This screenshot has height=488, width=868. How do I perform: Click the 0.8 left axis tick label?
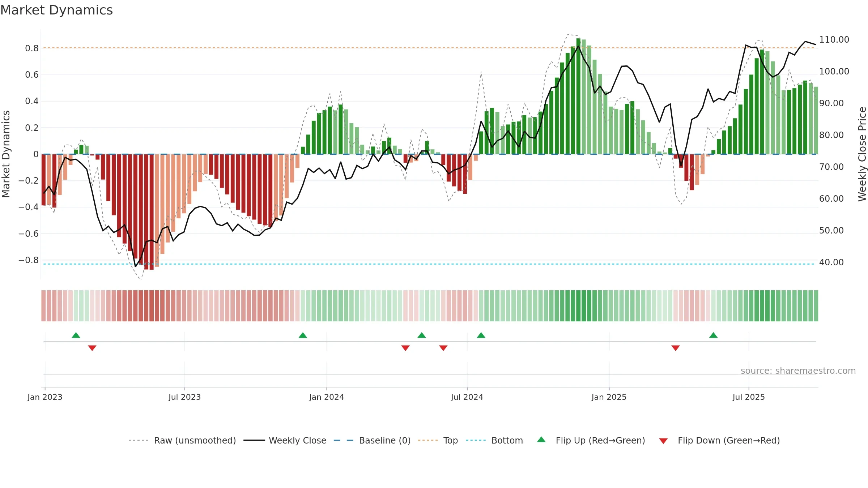(32, 48)
